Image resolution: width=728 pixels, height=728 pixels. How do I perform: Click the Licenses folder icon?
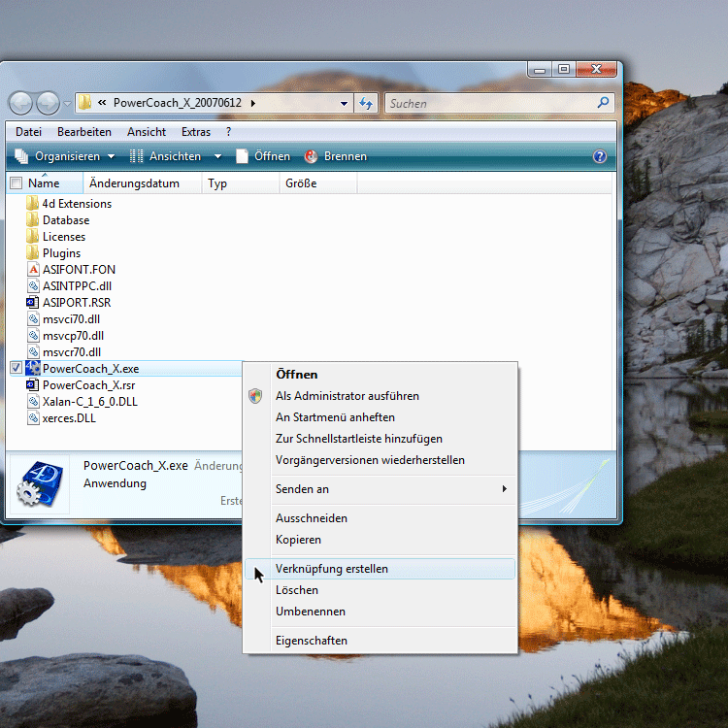click(x=32, y=236)
